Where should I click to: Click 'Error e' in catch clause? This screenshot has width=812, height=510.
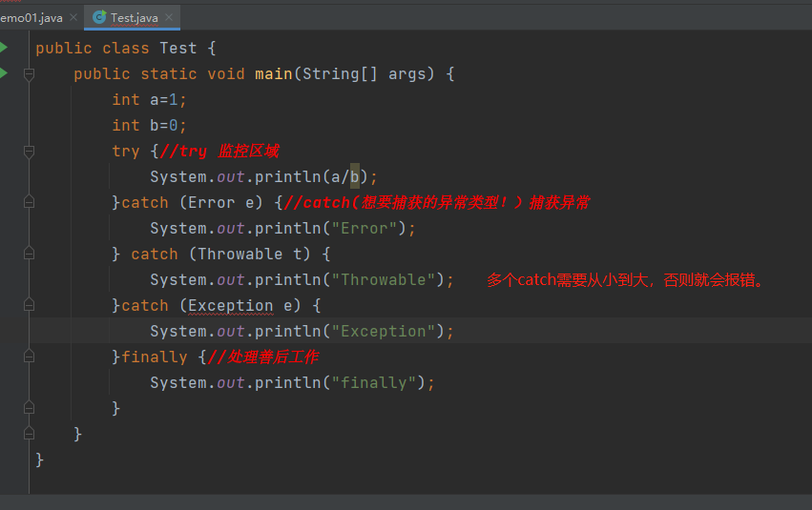[221, 202]
